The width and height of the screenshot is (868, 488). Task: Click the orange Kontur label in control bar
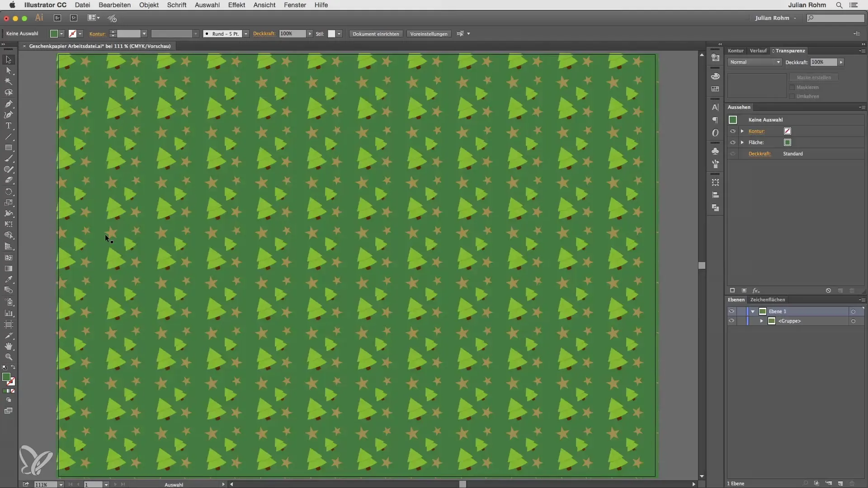97,34
